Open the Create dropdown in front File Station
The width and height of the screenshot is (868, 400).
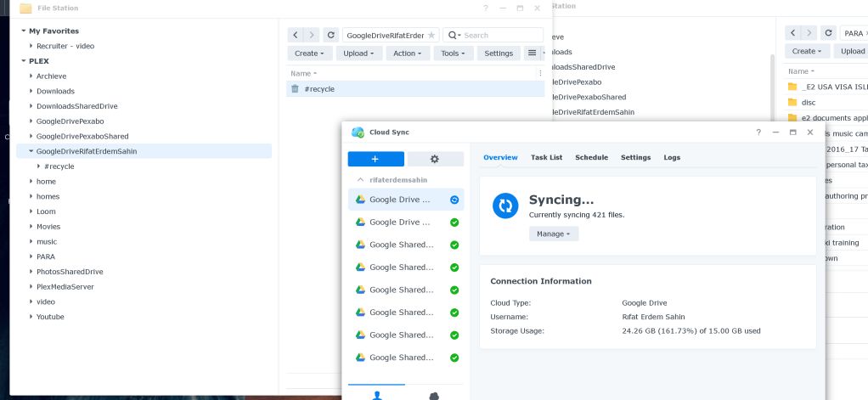coord(310,54)
